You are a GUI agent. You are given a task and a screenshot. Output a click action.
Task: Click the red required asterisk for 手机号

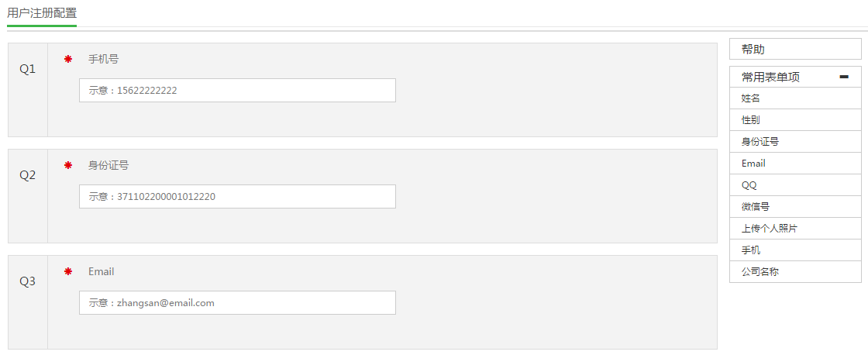(68, 59)
